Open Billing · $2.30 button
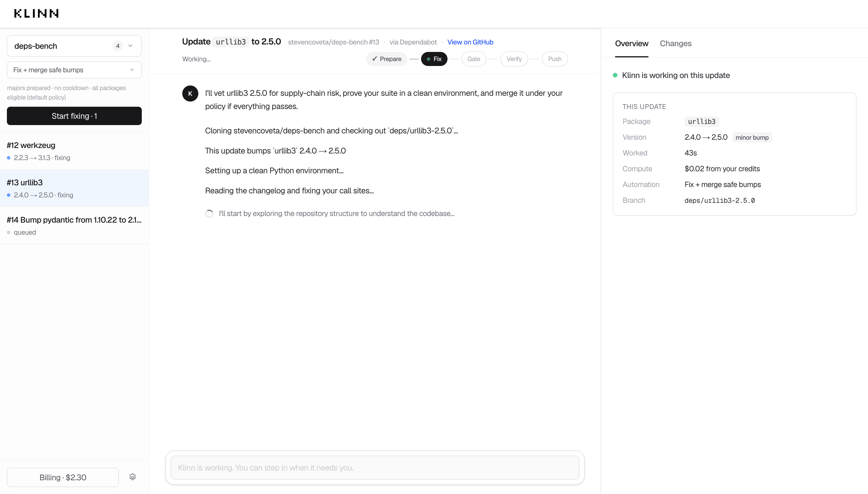This screenshot has height=494, width=868. [63, 477]
